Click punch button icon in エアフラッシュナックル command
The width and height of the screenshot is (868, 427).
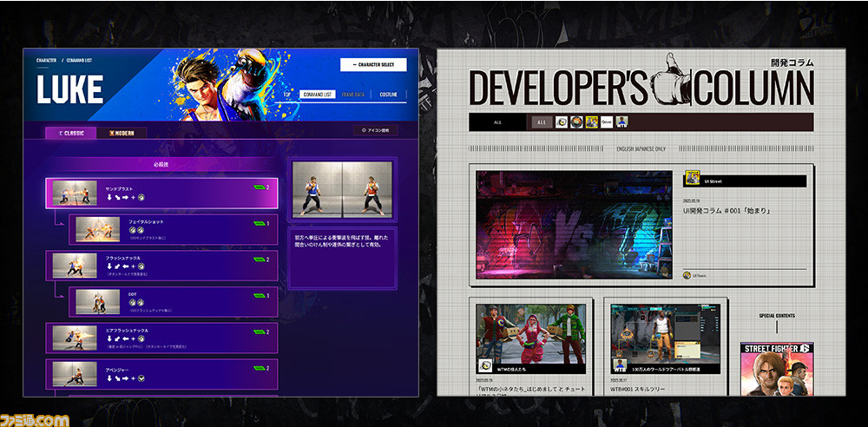(141, 339)
